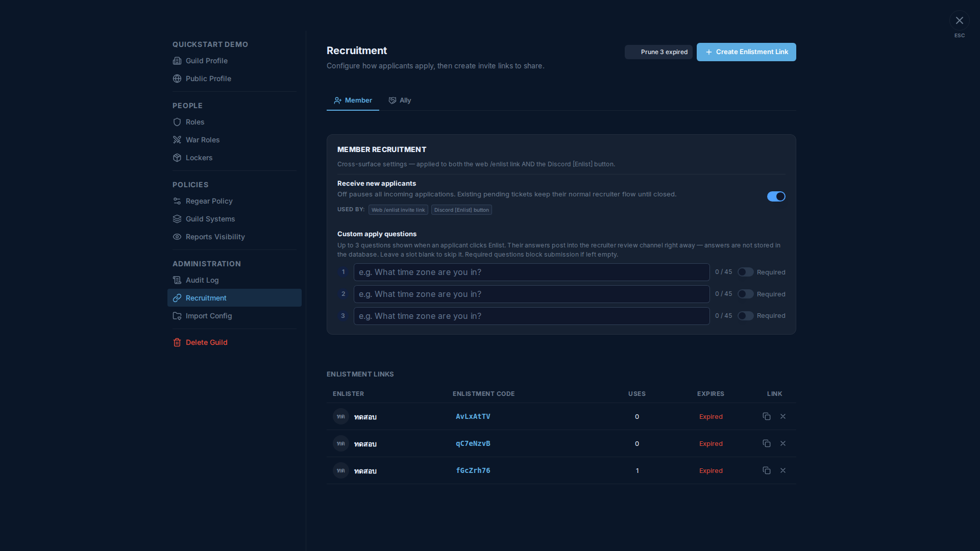
Task: Click the ENLISTMENT CODE column header
Action: pos(483,394)
